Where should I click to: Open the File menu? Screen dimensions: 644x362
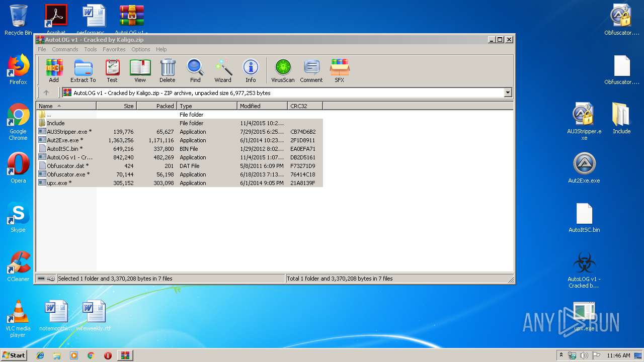[x=42, y=49]
